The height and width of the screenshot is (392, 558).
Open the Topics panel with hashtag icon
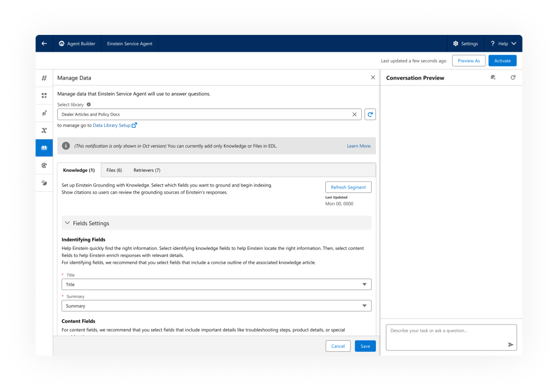tap(44, 78)
